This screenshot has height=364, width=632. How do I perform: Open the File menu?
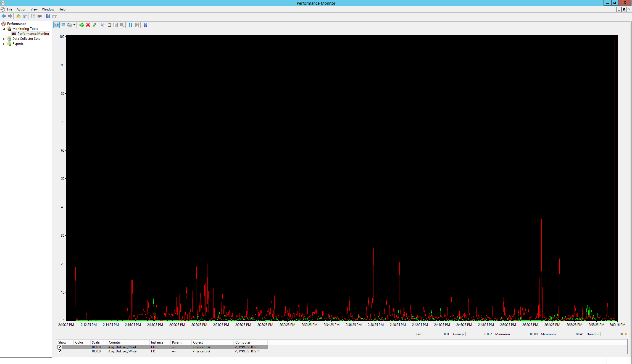point(10,9)
